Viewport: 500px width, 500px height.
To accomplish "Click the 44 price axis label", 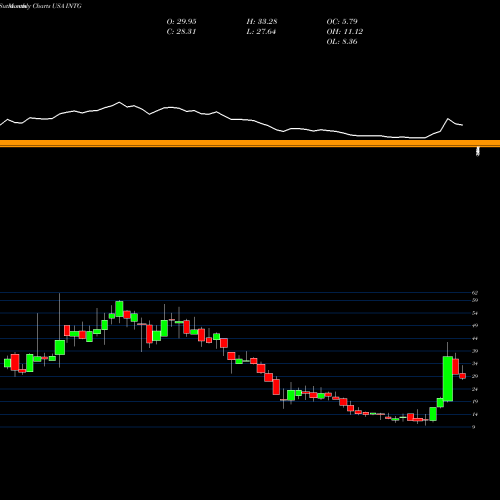I will pyautogui.click(x=475, y=338).
